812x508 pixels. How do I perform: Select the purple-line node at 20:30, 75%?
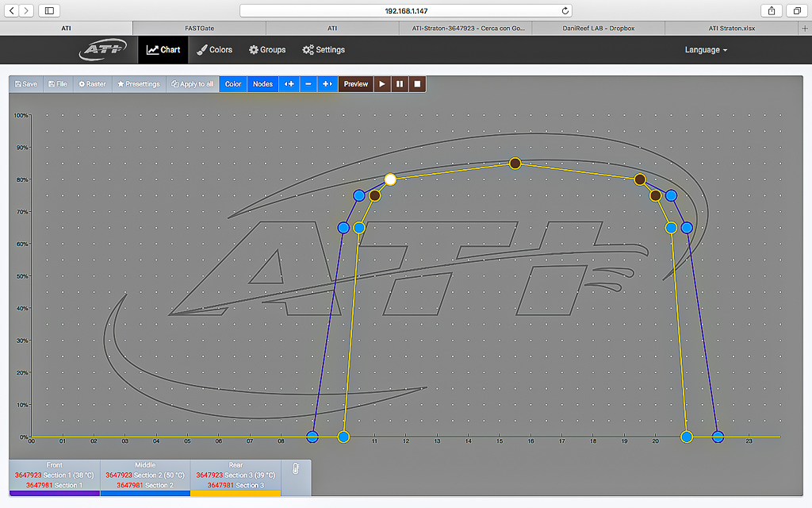pos(671,195)
